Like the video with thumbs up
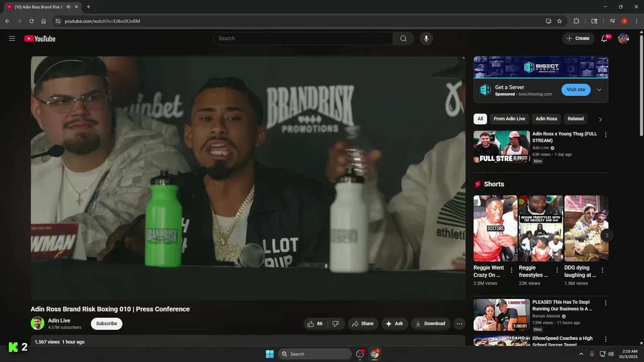This screenshot has height=362, width=644. tap(315, 324)
